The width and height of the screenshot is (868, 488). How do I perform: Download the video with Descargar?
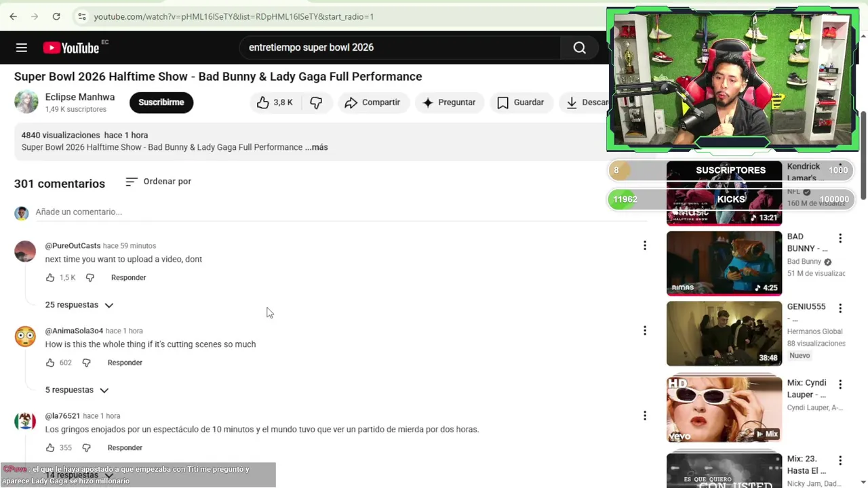[585, 102]
